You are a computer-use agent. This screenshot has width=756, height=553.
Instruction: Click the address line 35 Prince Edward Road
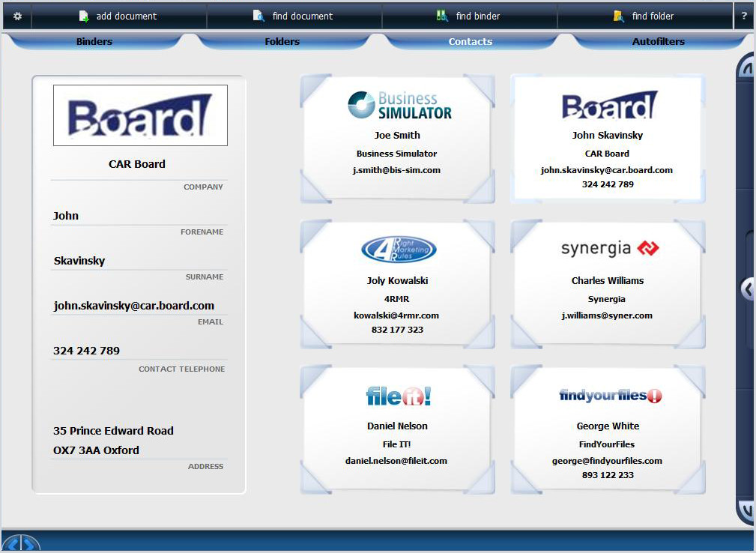(x=113, y=431)
